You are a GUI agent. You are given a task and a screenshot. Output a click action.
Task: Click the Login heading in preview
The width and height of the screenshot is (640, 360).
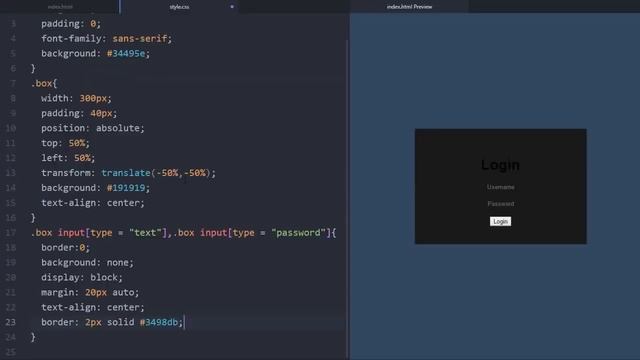[x=500, y=165]
